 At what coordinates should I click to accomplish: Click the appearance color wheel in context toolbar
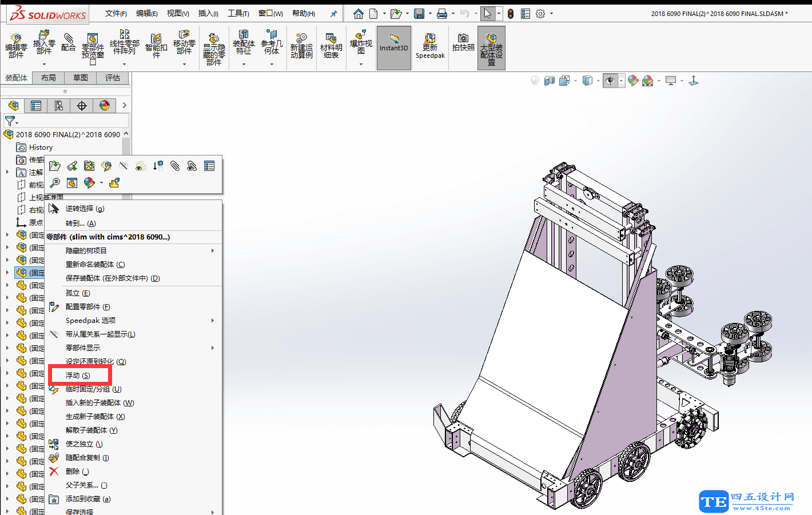point(89,183)
